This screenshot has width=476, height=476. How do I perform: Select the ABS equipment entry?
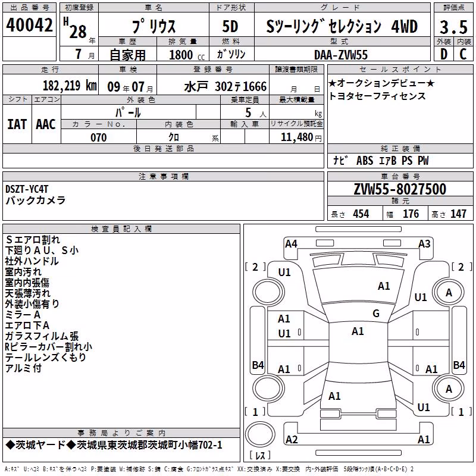tap(365, 161)
